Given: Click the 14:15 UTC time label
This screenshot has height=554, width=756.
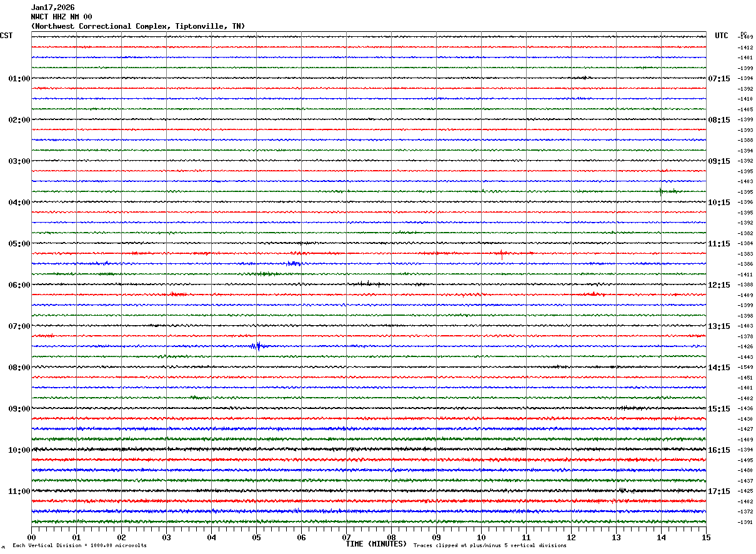Looking at the screenshot, I should [719, 368].
